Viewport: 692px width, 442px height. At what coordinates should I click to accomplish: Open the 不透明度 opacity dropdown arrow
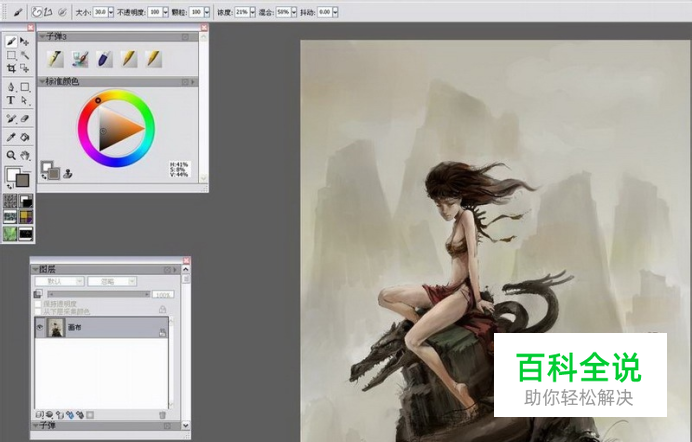165,12
